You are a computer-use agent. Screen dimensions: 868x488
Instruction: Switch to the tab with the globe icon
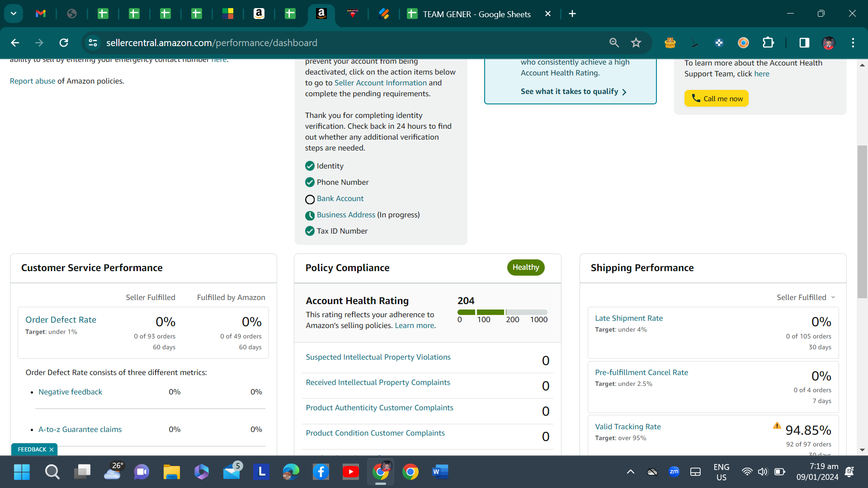72,14
